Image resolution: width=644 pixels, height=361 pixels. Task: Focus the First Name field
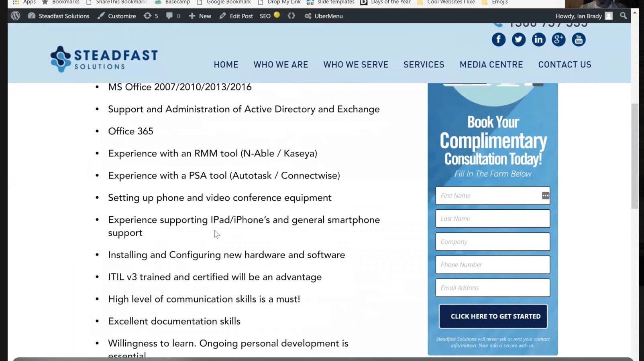coord(493,196)
